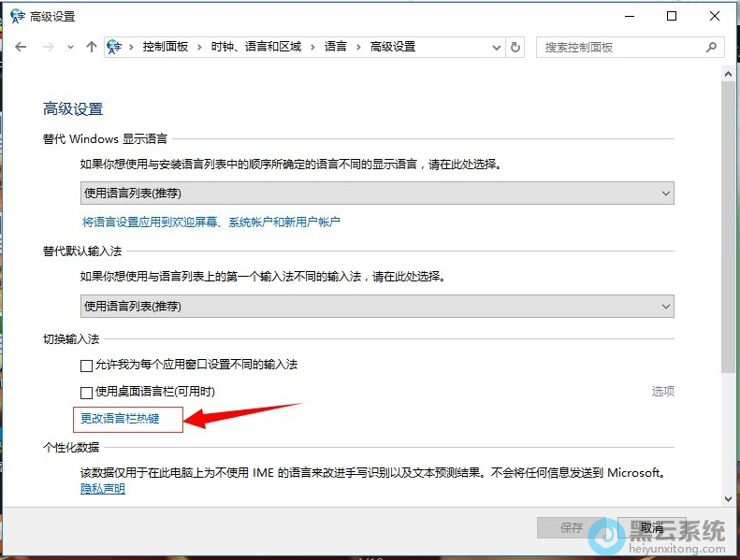The height and width of the screenshot is (560, 740).
Task: Click the refresh button in the address bar
Action: click(x=515, y=47)
